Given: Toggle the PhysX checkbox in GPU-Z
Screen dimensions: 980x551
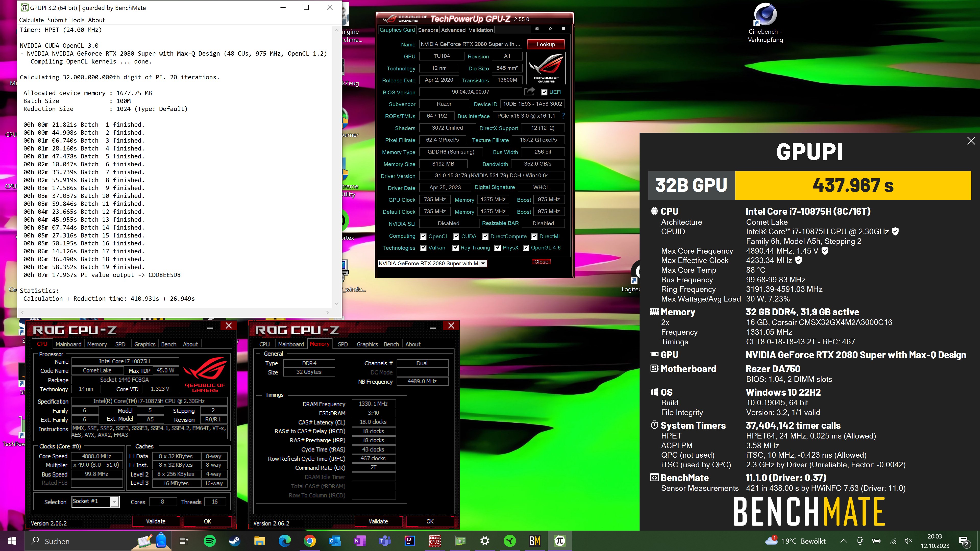Looking at the screenshot, I should point(497,248).
